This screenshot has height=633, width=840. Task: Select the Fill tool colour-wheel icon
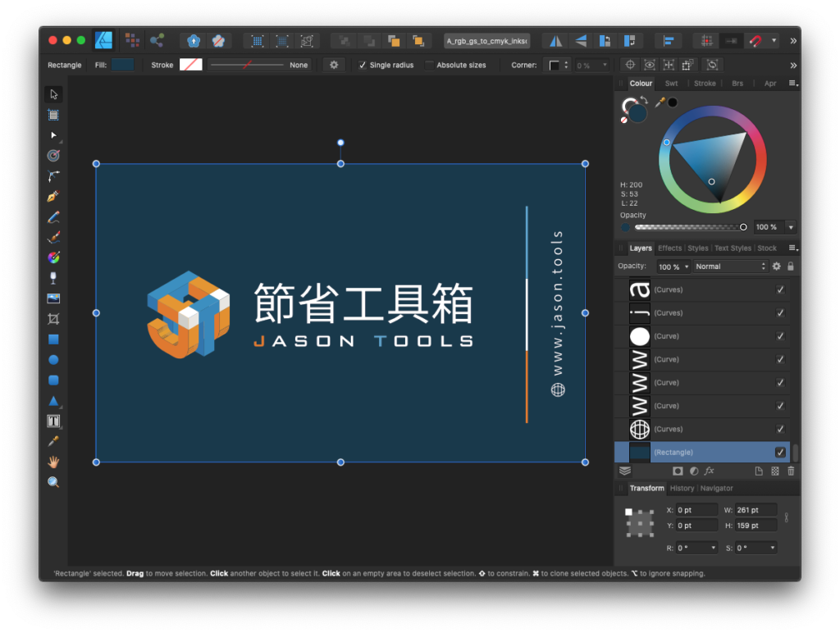[x=53, y=257]
